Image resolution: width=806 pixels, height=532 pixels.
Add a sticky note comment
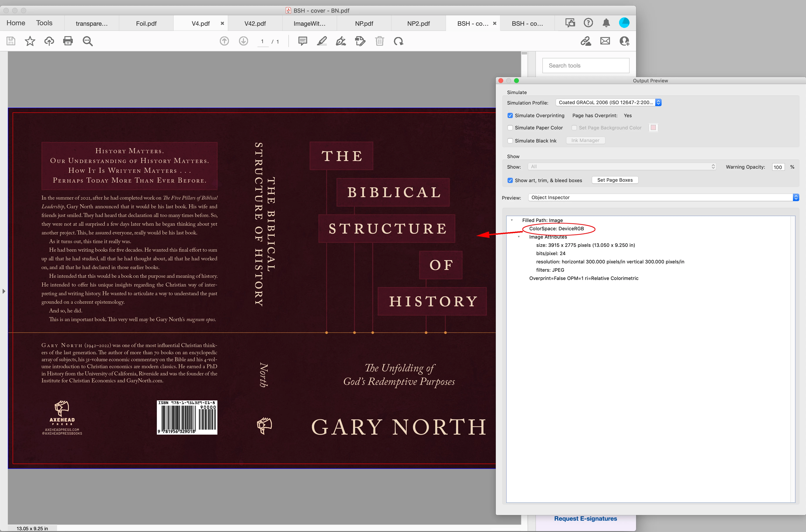point(303,41)
